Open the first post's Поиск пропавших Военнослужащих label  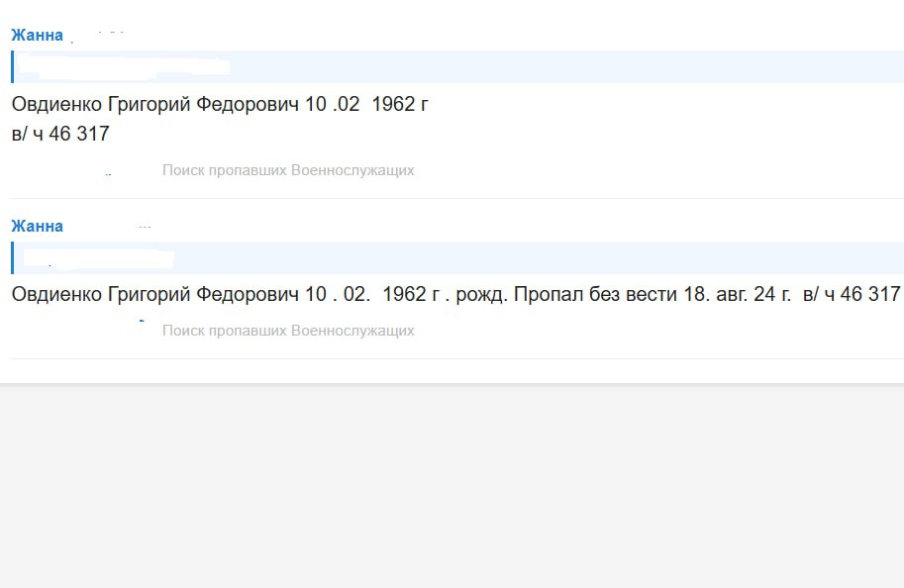point(287,170)
